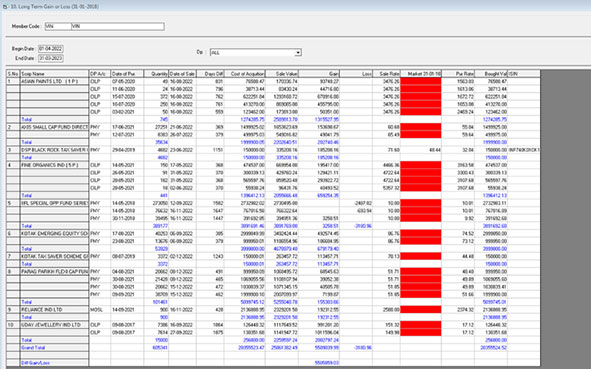591x369 pixels.
Task: Click the Date of Pur. column header
Action: pyautogui.click(x=127, y=74)
